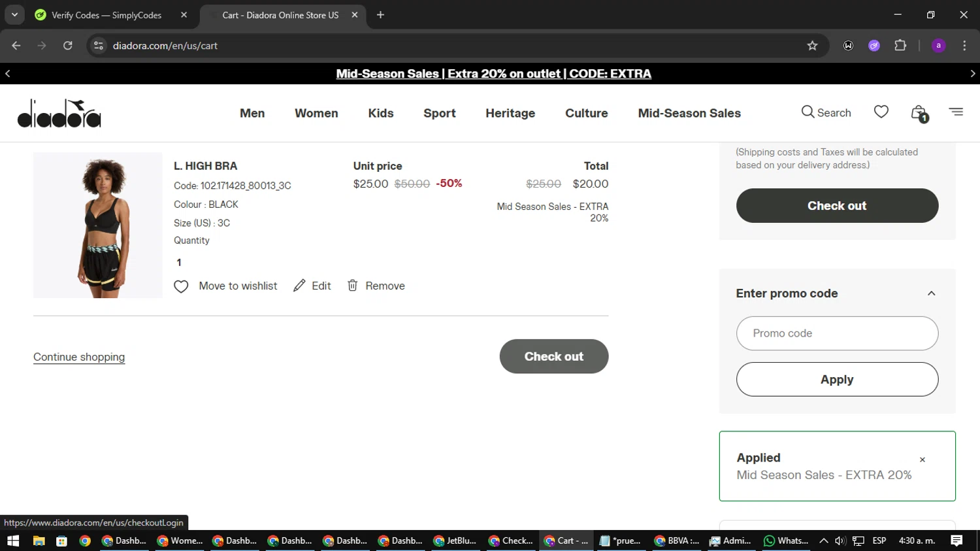Open the Women menu

(316, 113)
